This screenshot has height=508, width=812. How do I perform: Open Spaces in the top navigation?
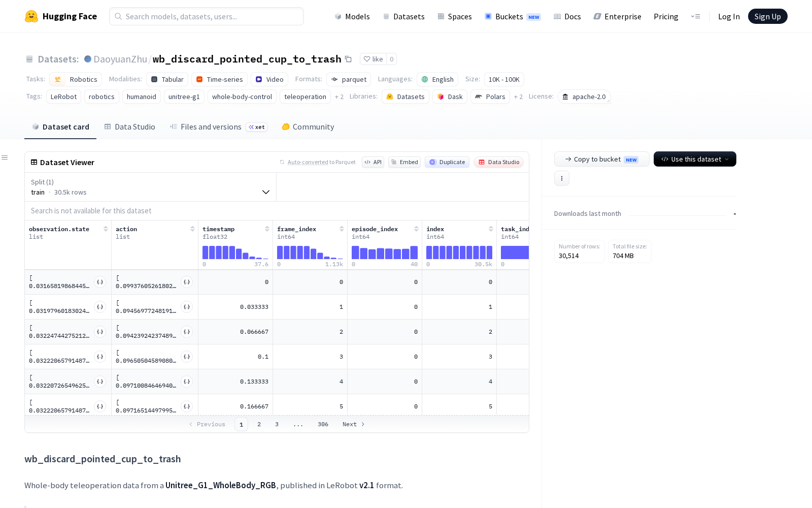tap(455, 16)
